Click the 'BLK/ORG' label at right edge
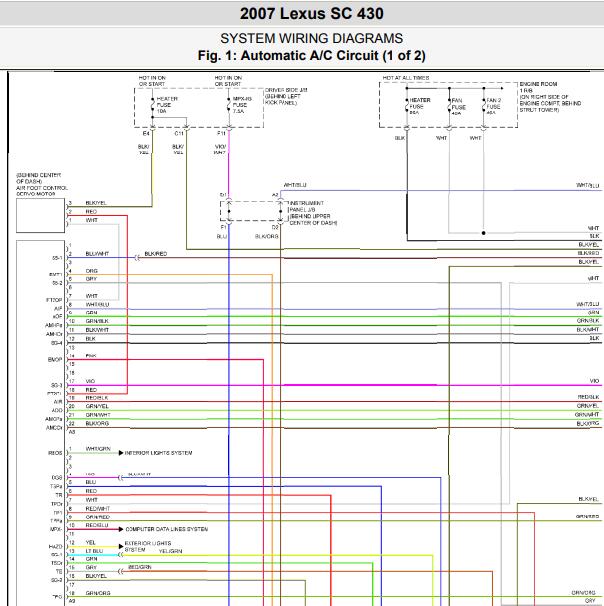 588,423
